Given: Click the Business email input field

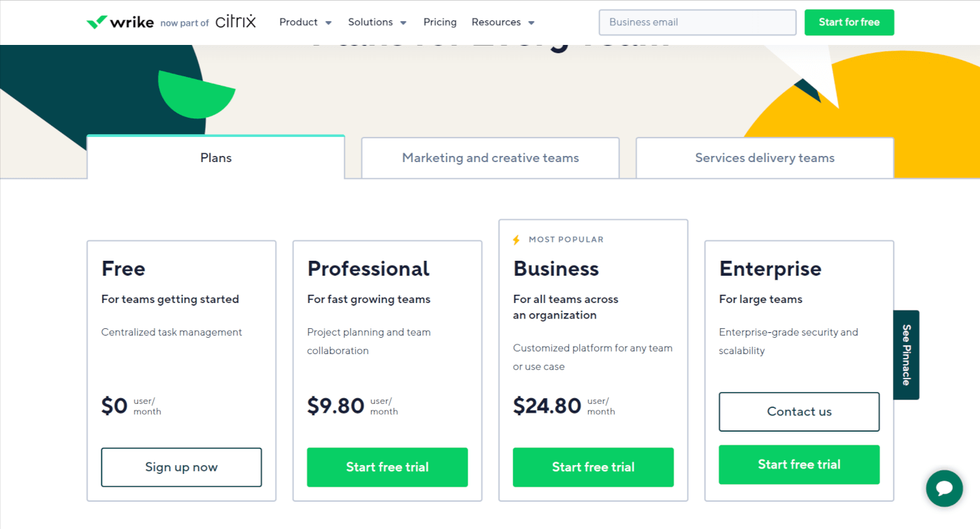Looking at the screenshot, I should [x=698, y=22].
